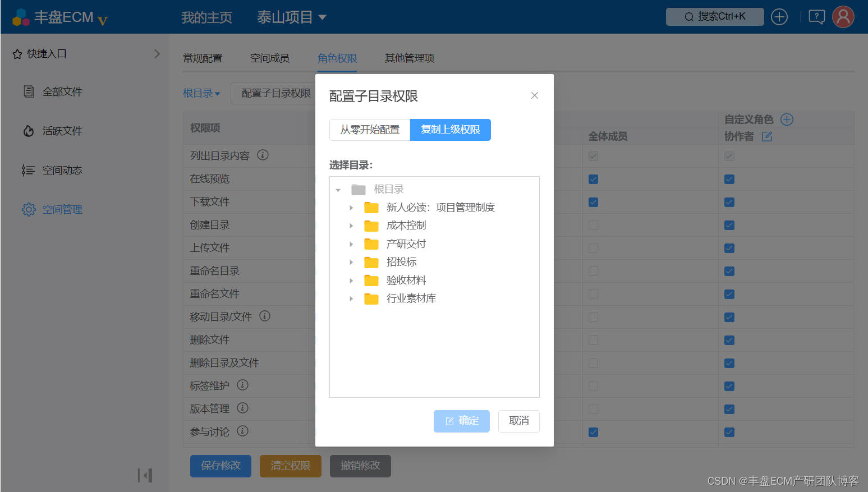Screen dimensions: 868x492
Task: Click the 空间管理 gear icon
Action: (x=29, y=209)
